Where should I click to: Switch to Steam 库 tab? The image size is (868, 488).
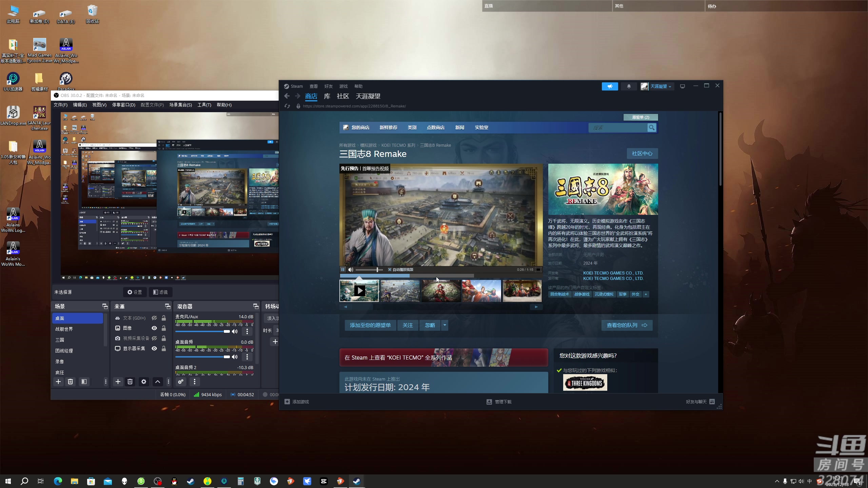tap(327, 96)
